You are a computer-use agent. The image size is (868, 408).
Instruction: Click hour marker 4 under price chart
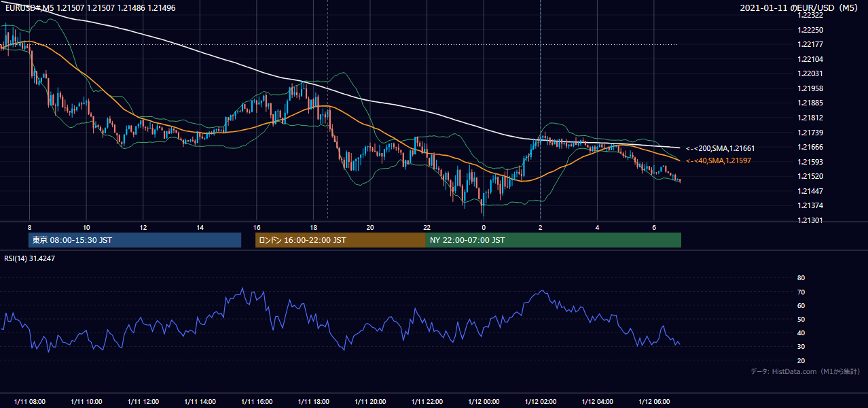(596, 227)
